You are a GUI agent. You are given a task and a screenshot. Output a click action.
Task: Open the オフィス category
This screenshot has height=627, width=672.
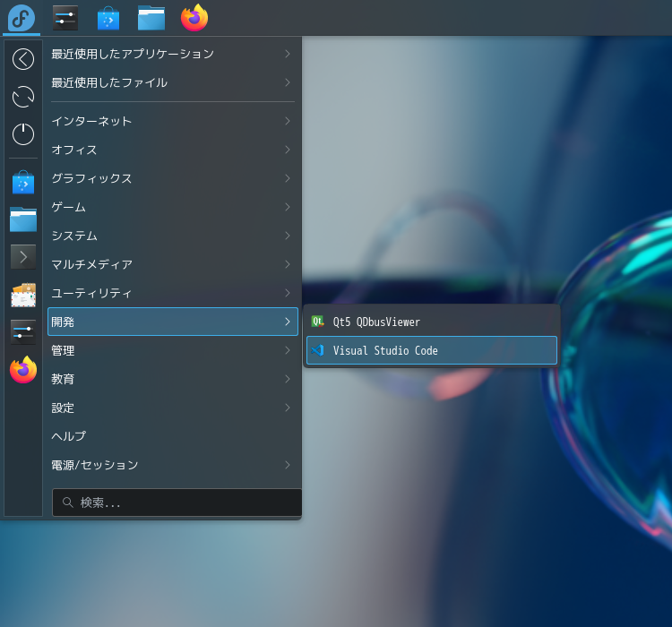click(x=173, y=150)
